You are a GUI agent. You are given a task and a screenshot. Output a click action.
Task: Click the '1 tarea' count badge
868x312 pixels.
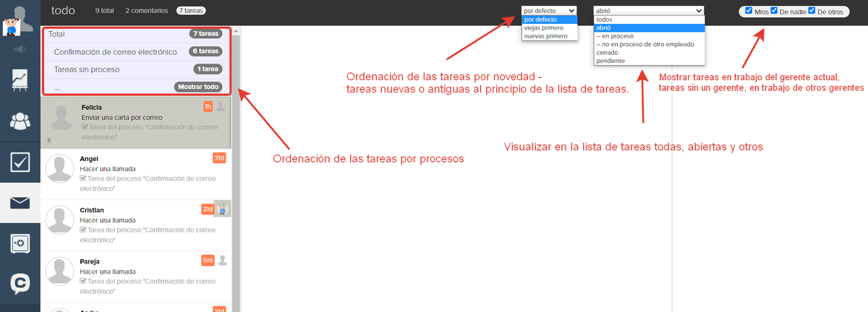(x=207, y=69)
